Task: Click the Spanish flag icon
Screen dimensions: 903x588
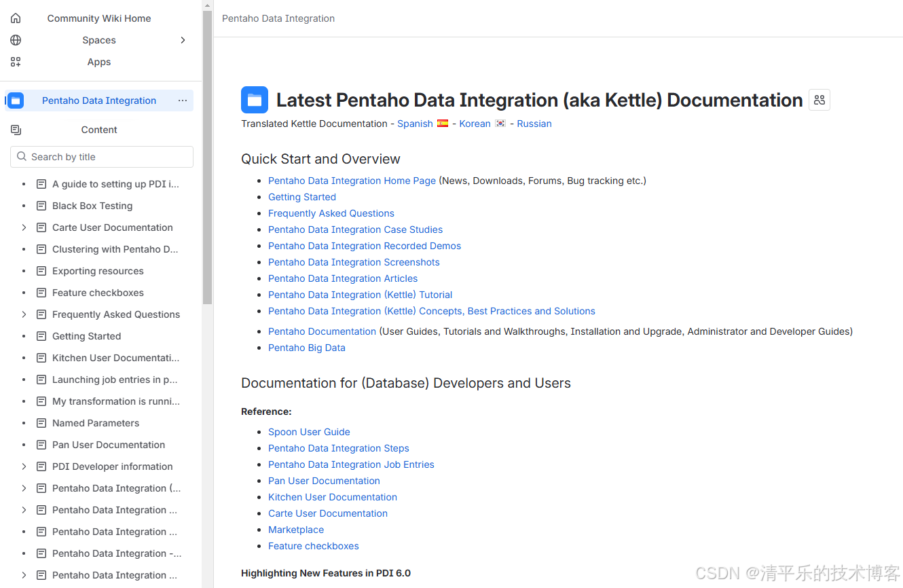Action: point(443,124)
